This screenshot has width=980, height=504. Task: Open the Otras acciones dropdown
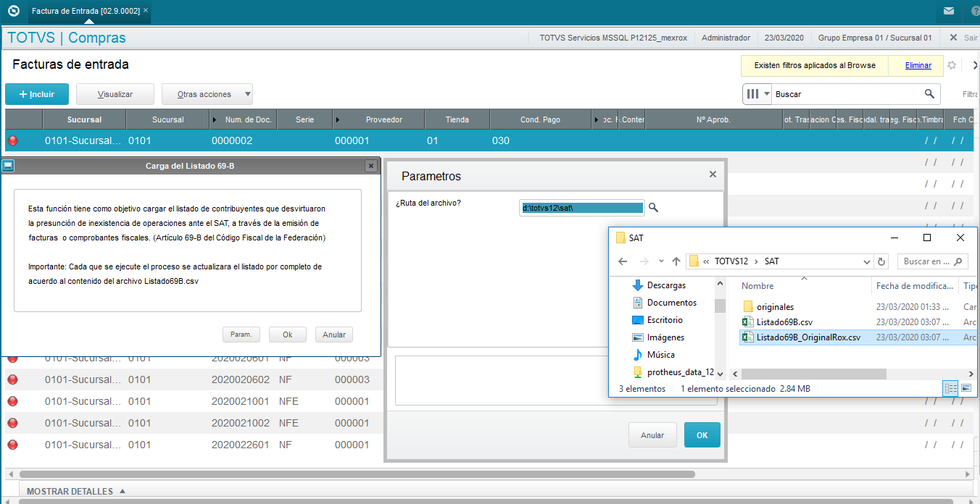pyautogui.click(x=207, y=94)
